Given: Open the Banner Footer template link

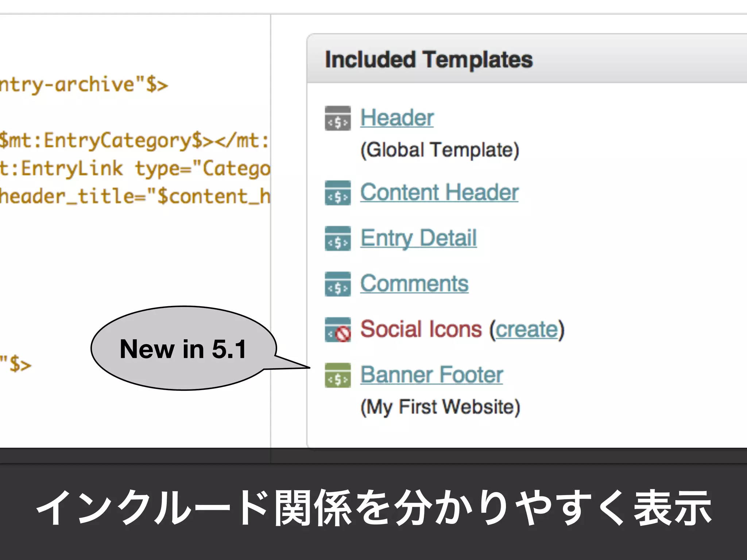Looking at the screenshot, I should (431, 375).
